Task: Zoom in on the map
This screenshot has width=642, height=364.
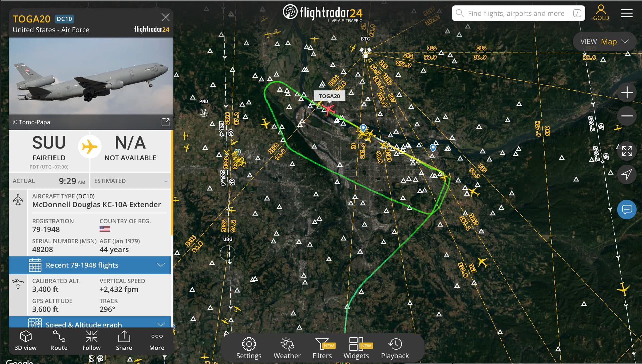Action: 627,93
